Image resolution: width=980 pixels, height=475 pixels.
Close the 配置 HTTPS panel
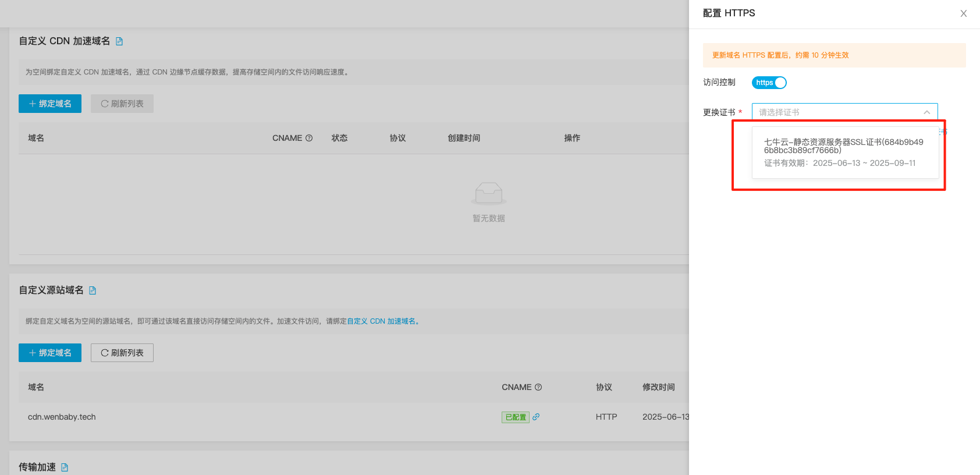tap(964, 13)
